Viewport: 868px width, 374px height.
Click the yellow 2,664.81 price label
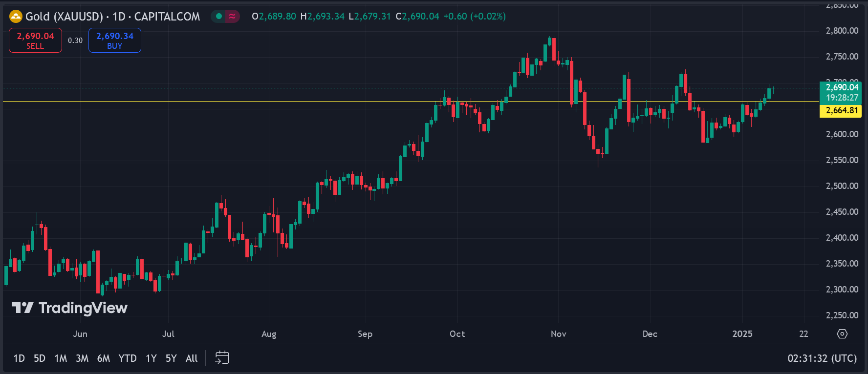841,110
